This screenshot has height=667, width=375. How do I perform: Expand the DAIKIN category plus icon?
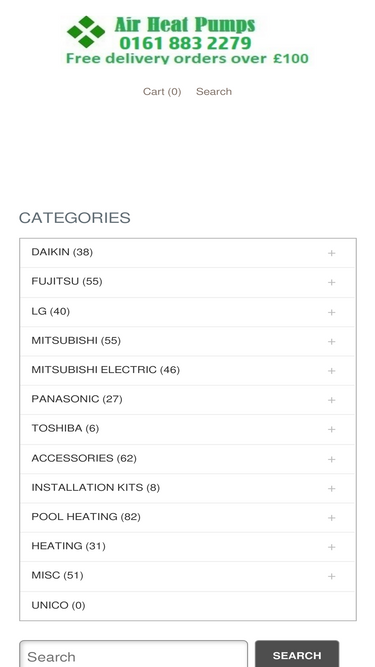(331, 253)
